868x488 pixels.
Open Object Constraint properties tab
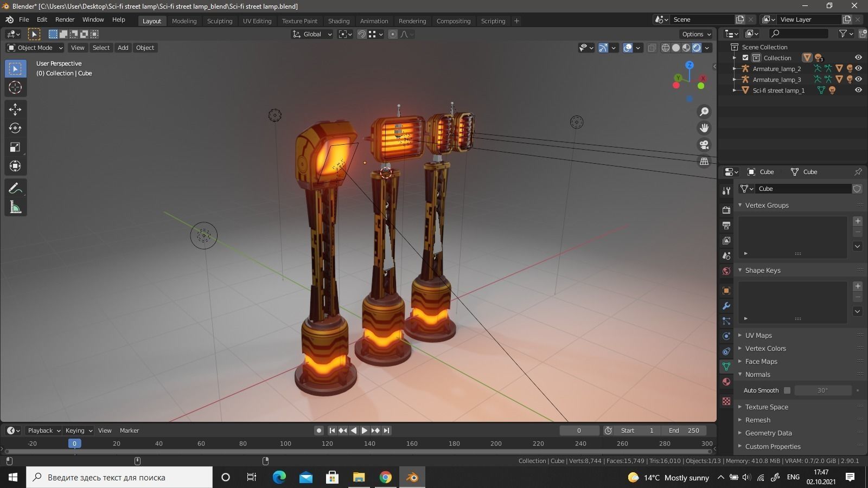pos(726,351)
